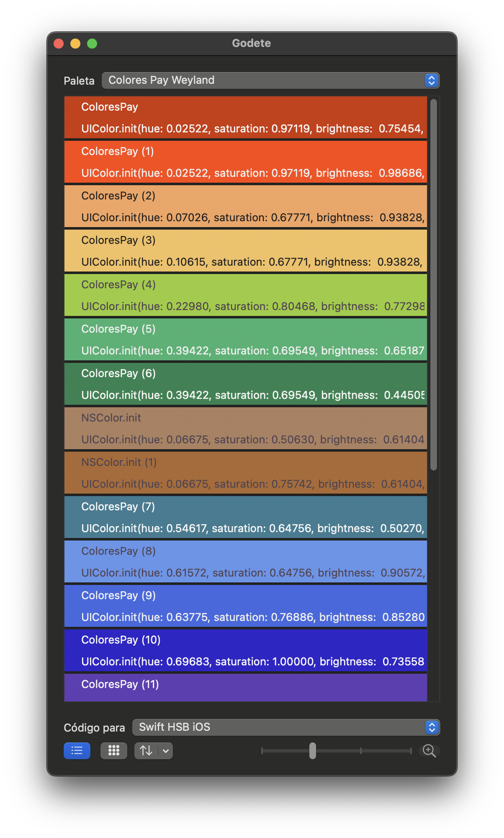Select the ColoresPay (6) dark green swatch

(245, 384)
